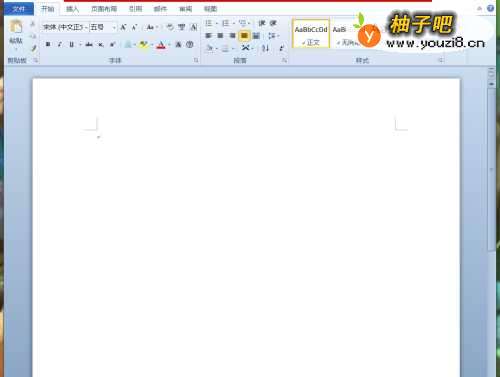Toggle Italic formatting

pos(59,44)
